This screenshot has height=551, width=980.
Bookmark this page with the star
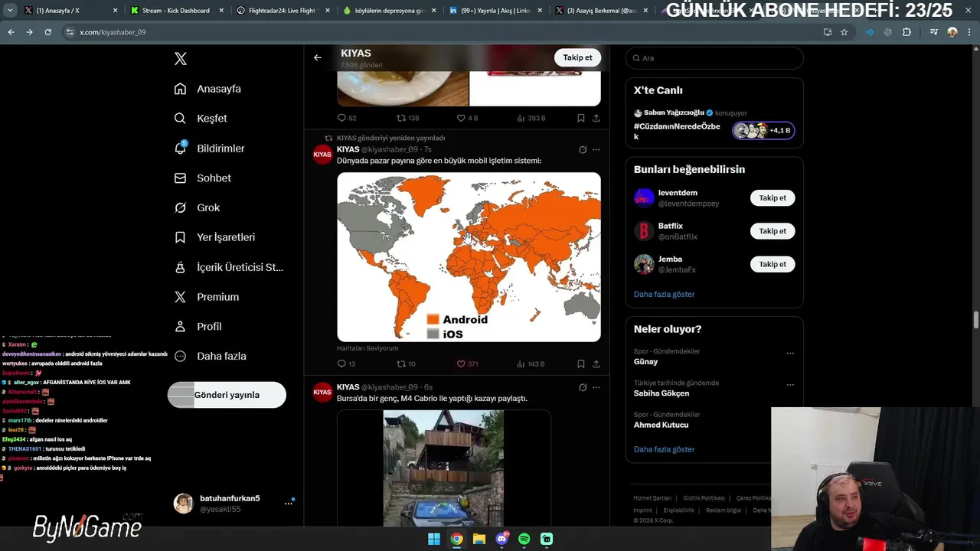[844, 32]
